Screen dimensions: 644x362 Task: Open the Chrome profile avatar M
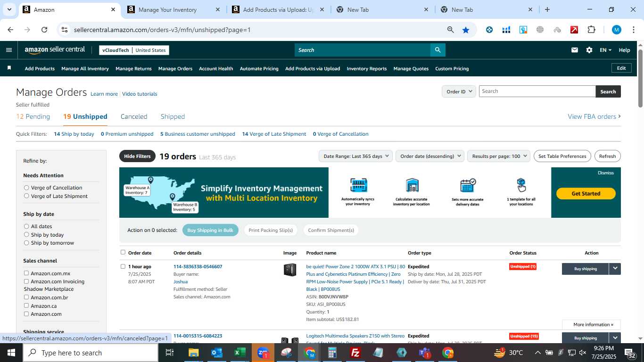[x=617, y=30]
